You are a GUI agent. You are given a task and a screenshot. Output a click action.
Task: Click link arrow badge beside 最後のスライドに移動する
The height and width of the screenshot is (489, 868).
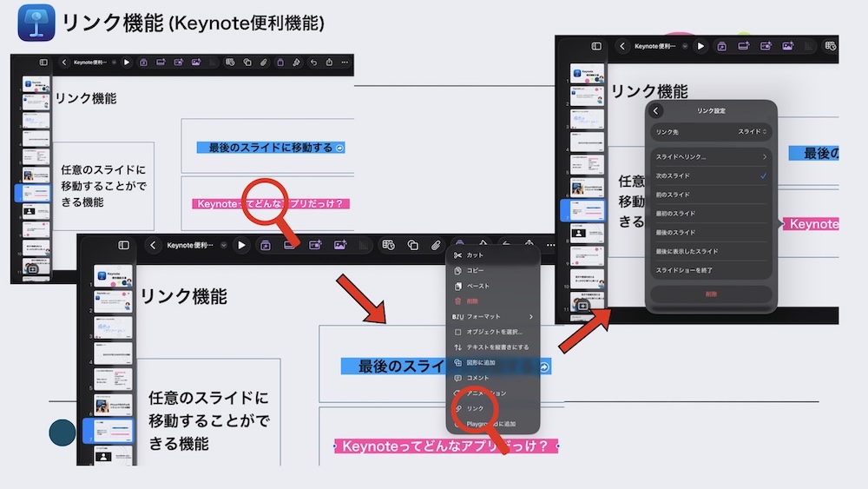(x=340, y=148)
